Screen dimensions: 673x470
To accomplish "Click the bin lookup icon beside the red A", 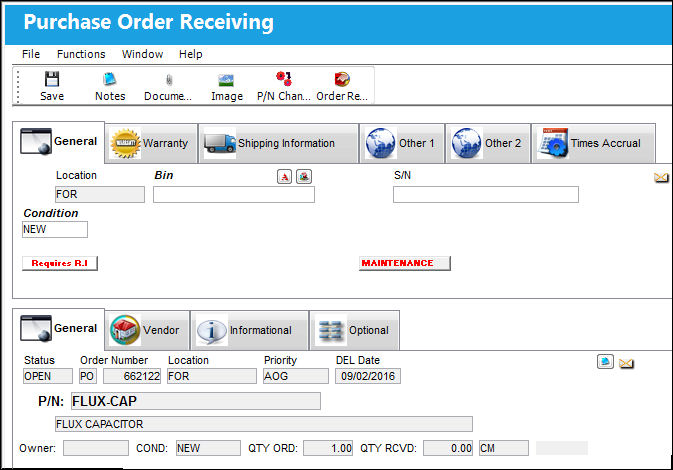I will click(x=304, y=176).
